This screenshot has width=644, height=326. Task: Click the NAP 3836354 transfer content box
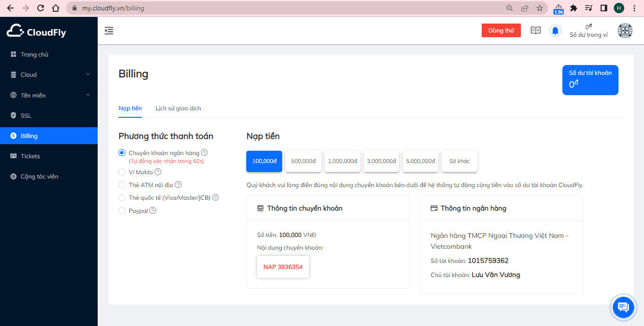283,267
